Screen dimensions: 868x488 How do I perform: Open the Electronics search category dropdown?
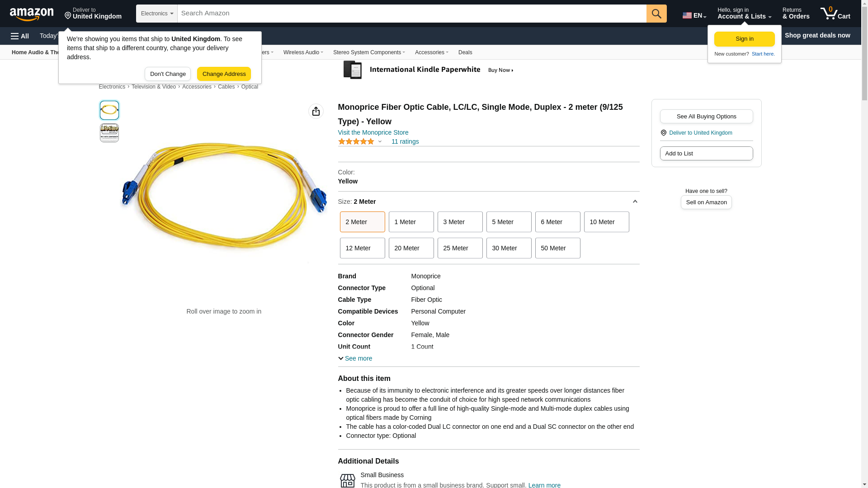tap(156, 14)
